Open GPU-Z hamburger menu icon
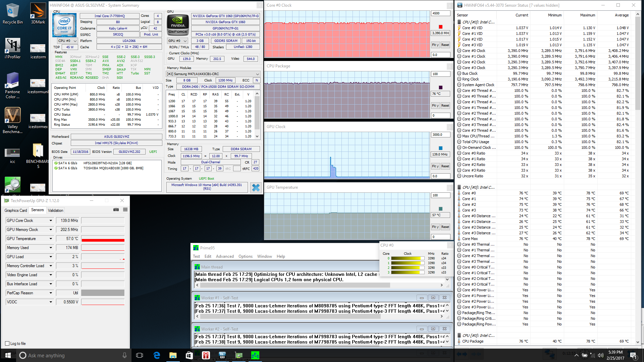The height and width of the screenshot is (362, 644). (125, 210)
